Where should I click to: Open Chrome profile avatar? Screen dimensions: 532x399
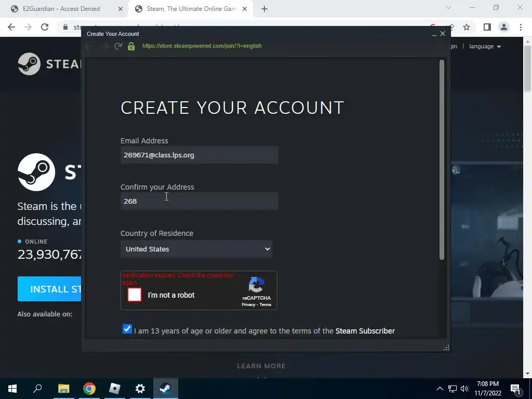click(504, 27)
